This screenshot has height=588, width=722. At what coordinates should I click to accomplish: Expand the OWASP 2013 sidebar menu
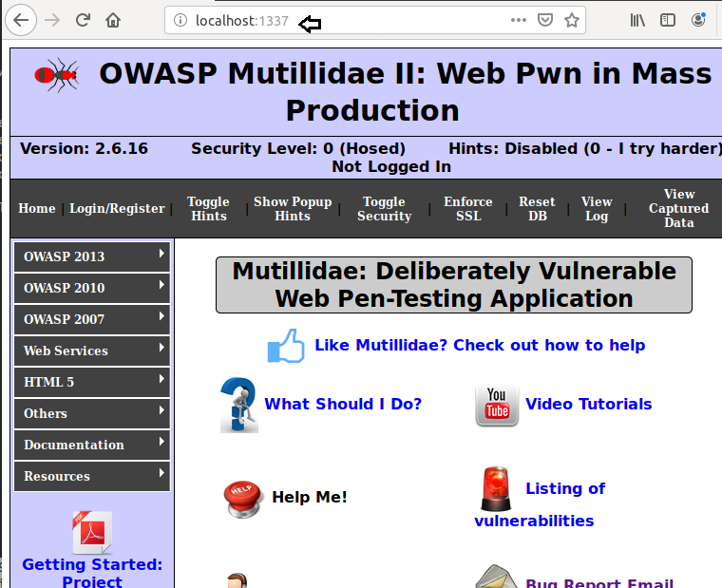tap(92, 256)
